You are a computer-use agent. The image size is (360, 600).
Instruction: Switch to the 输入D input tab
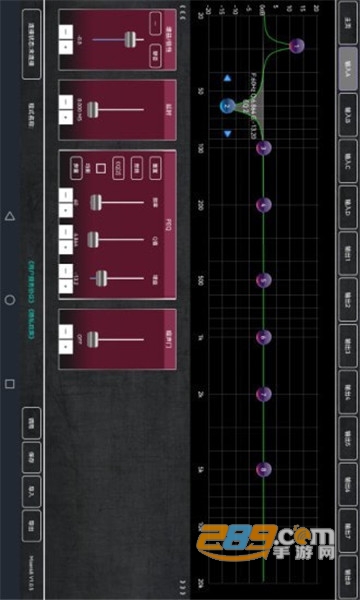[x=348, y=207]
